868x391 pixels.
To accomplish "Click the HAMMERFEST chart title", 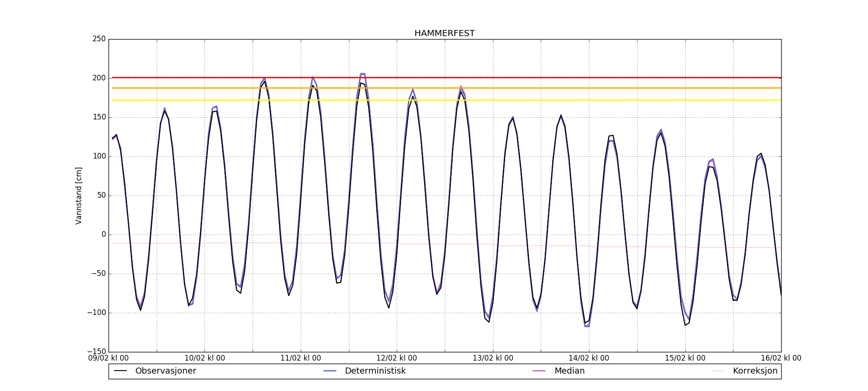I will [x=444, y=33].
